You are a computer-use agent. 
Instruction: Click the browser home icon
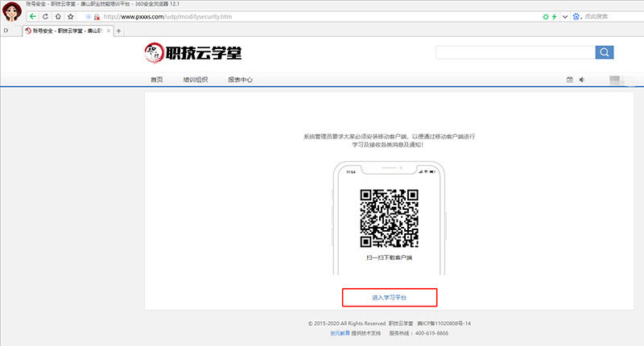point(58,16)
